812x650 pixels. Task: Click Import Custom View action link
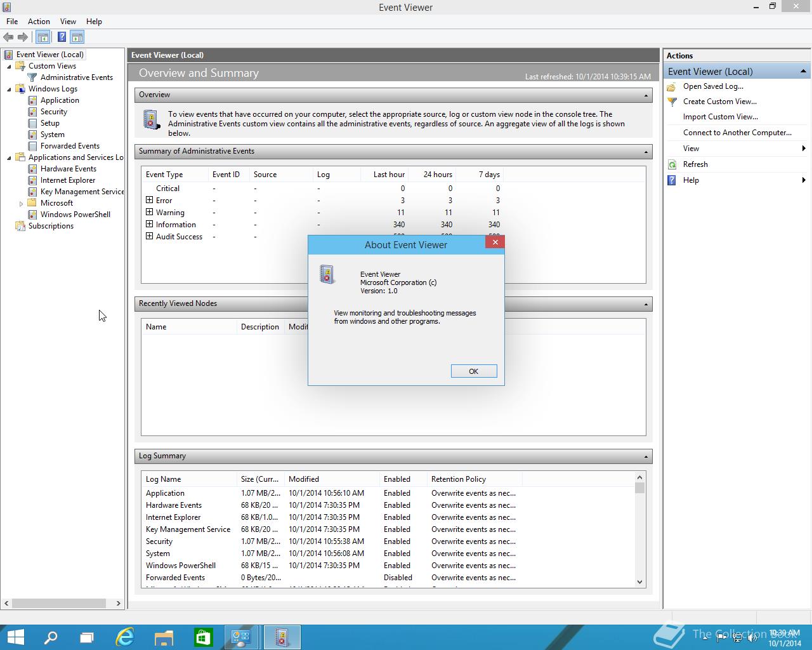pyautogui.click(x=721, y=117)
